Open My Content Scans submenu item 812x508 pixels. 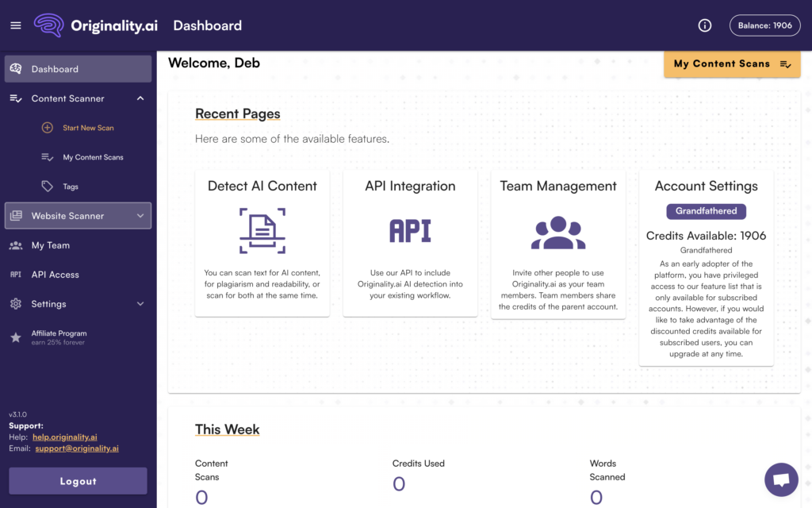tap(93, 157)
